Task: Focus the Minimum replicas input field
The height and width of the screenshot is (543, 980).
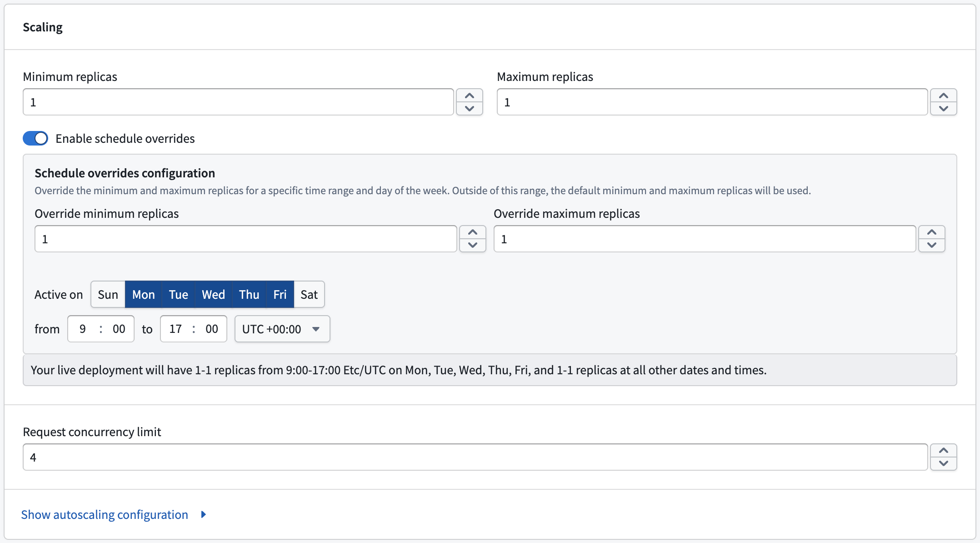Action: 238,102
